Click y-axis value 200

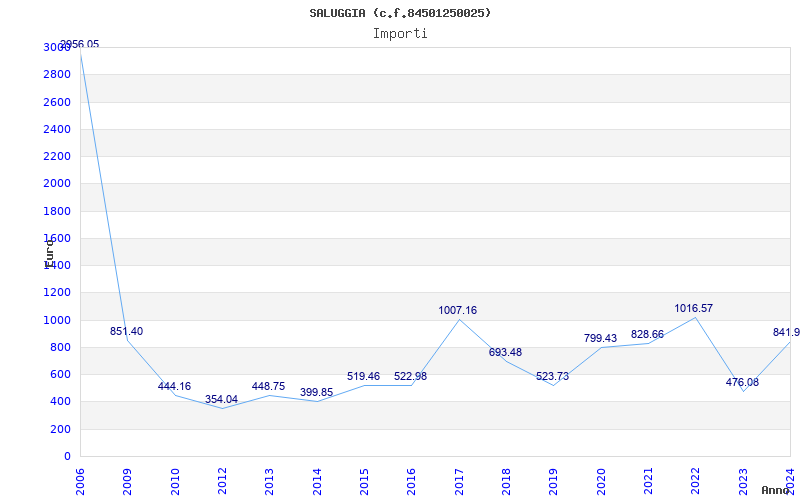coord(60,429)
